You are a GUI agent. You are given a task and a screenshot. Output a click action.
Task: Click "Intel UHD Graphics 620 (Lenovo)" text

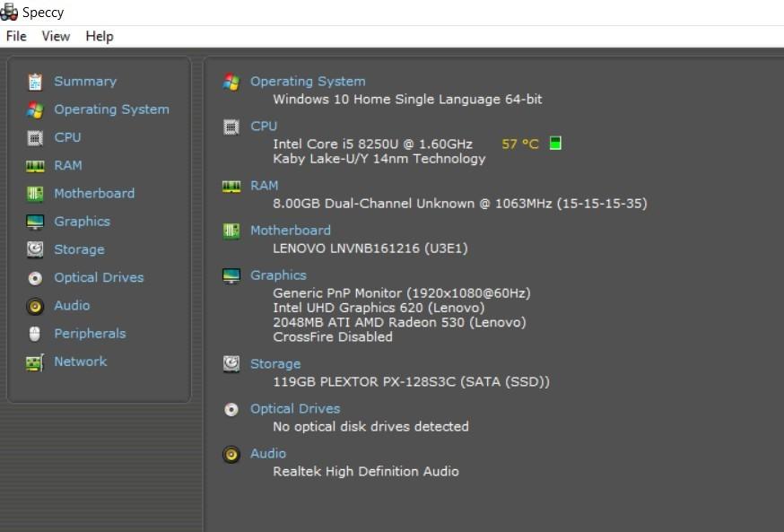click(379, 308)
